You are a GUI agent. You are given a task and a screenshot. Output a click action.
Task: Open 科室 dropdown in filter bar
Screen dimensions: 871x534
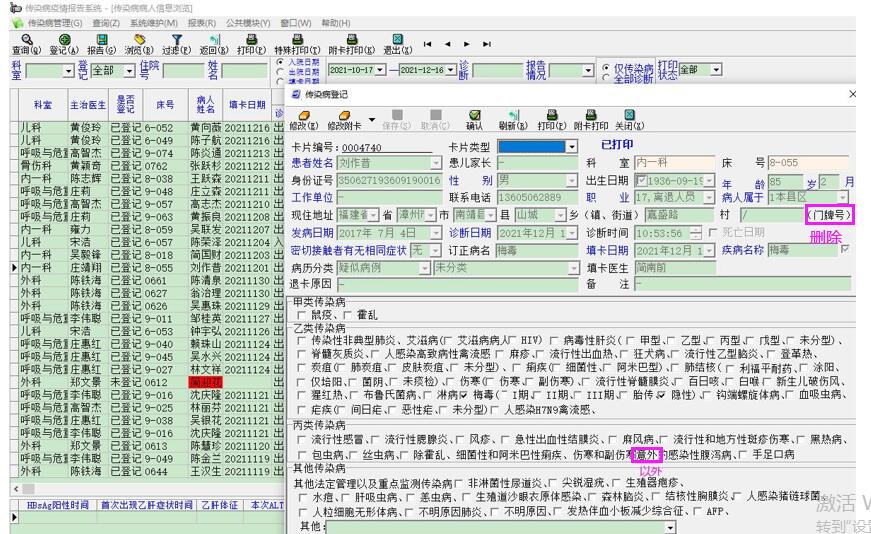pos(68,71)
